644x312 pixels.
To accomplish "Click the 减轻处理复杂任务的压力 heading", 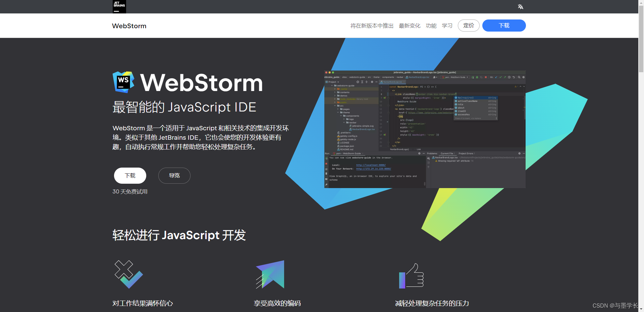I will point(432,303).
